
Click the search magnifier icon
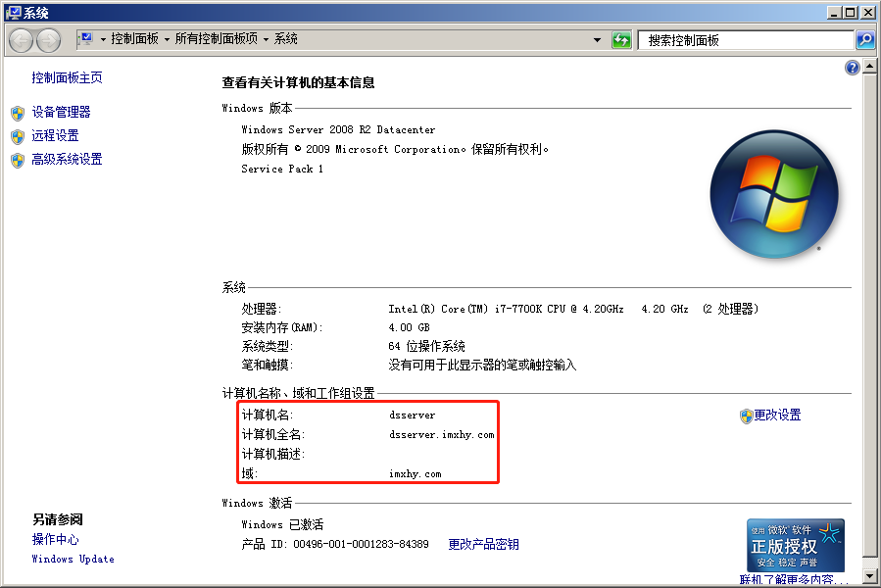click(865, 40)
